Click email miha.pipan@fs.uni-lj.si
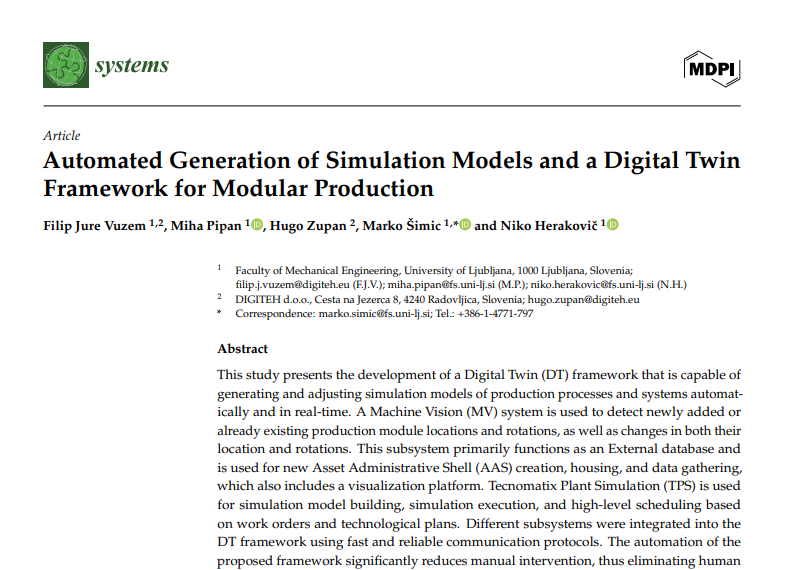The image size is (786, 570). coord(441,285)
